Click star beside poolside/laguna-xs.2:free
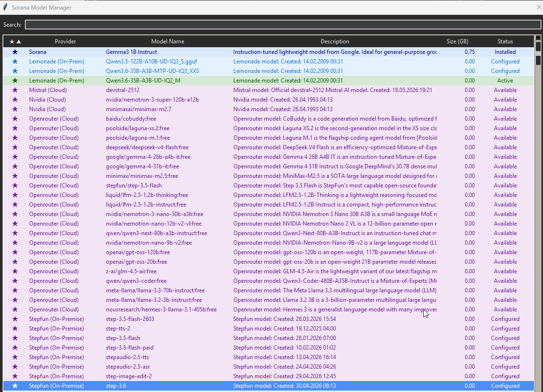 click(15, 128)
